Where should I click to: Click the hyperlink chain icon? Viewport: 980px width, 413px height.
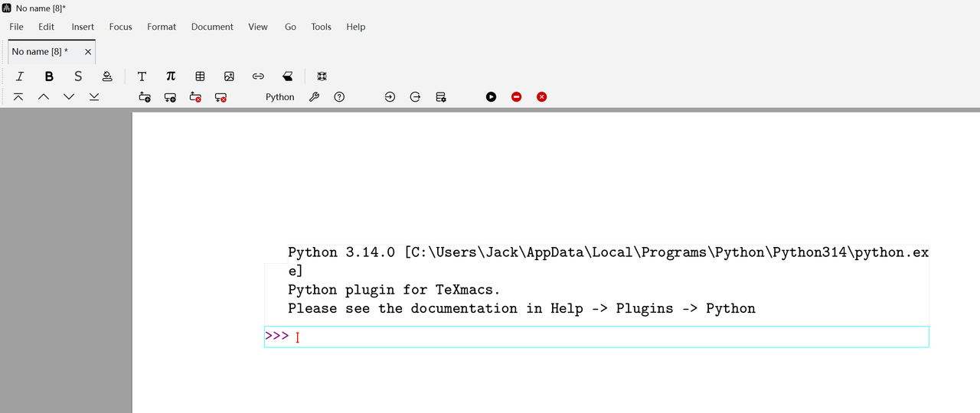point(258,76)
